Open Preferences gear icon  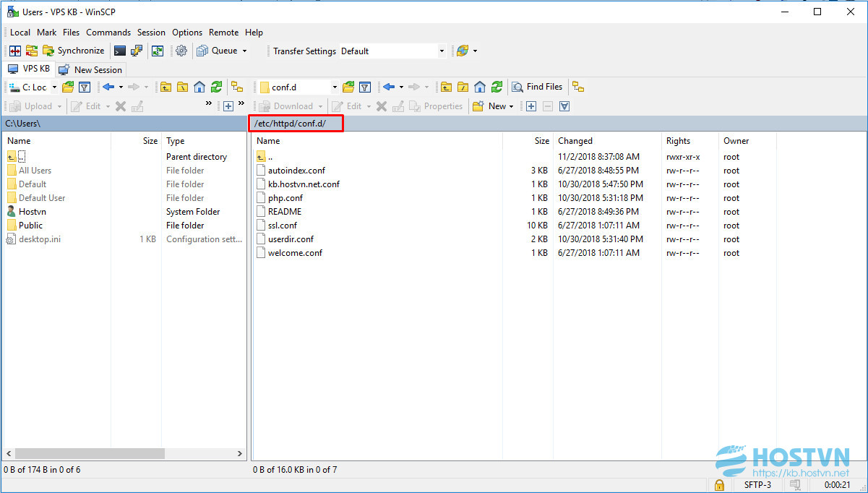(x=181, y=51)
